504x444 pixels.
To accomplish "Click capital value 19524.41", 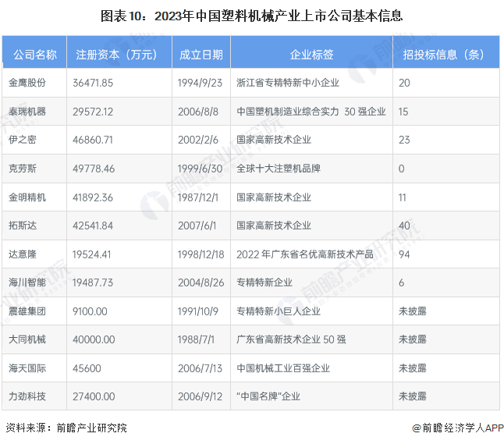I will [x=91, y=254].
